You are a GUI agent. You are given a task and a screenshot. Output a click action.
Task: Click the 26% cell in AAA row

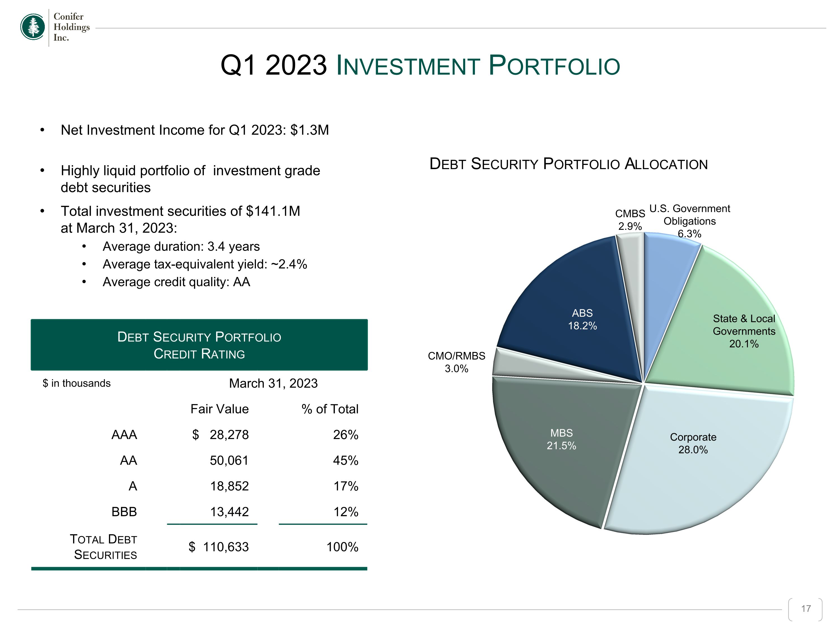coord(346,435)
